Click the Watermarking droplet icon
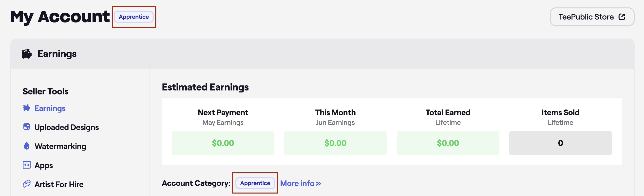Image resolution: width=644 pixels, height=196 pixels. [x=26, y=146]
